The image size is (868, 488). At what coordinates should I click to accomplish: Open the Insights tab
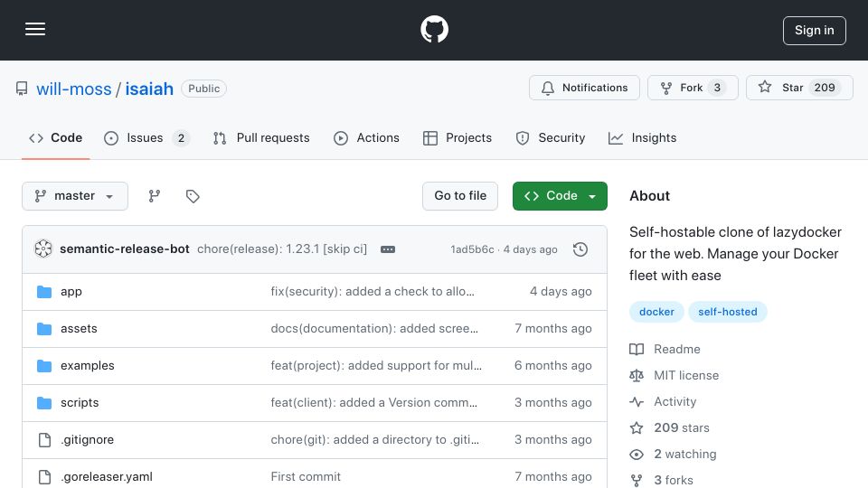tap(642, 137)
